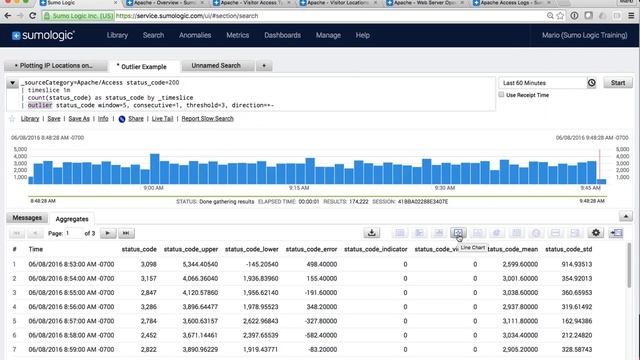Switch to Plotting IP Locations tab
The width and height of the screenshot is (640, 360).
(56, 66)
